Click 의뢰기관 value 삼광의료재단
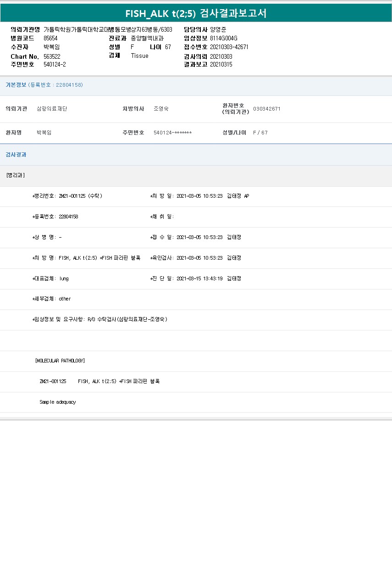392x562 pixels. (52, 109)
